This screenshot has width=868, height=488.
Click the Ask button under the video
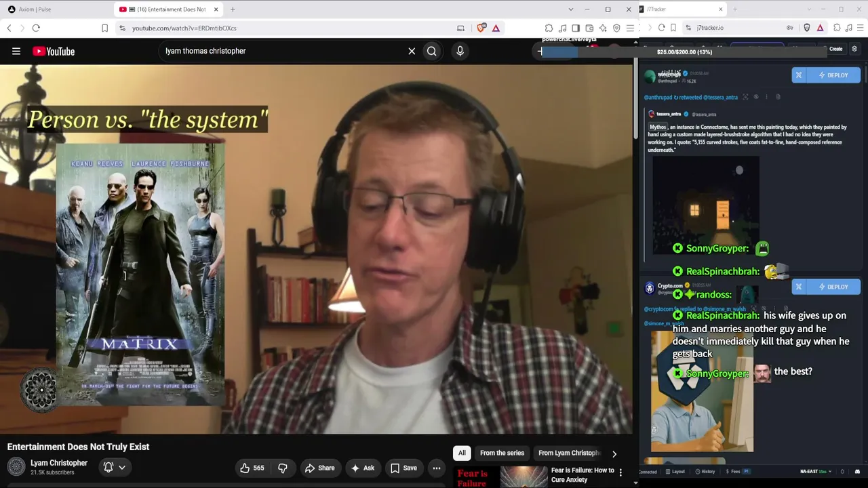coord(362,468)
